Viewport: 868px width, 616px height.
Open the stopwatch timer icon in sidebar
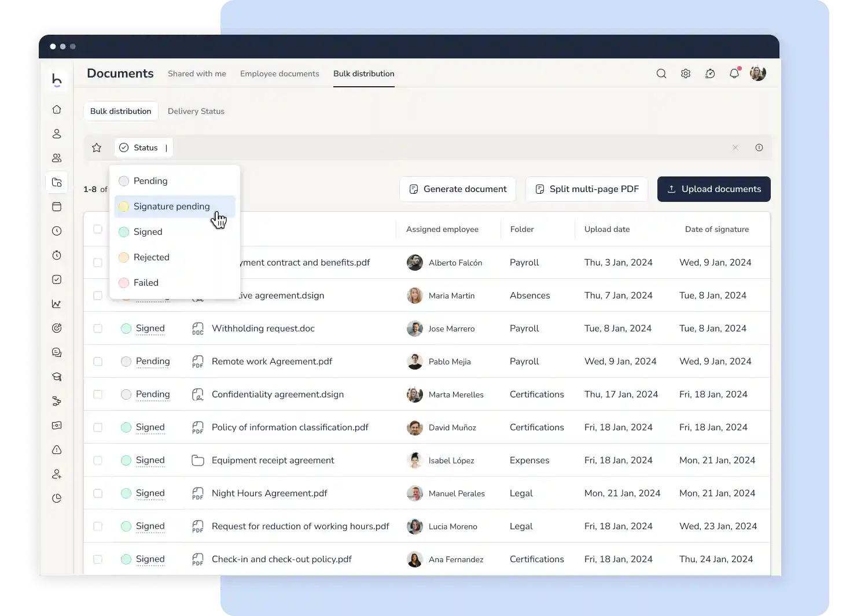[57, 255]
